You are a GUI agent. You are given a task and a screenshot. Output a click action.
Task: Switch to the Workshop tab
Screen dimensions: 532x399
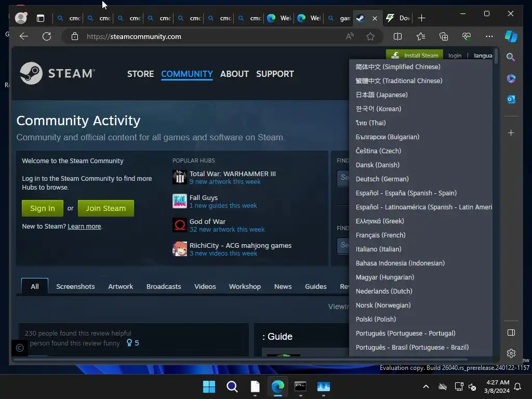[x=245, y=286]
